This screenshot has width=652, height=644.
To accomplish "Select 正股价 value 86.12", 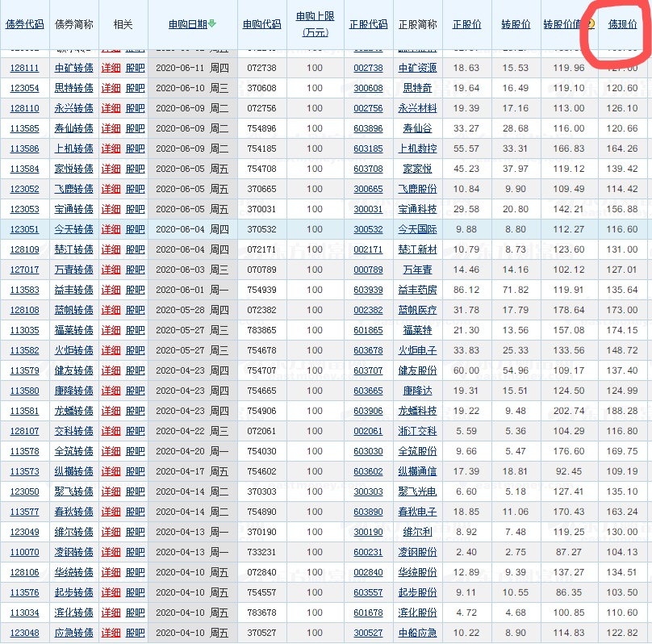I will point(466,290).
